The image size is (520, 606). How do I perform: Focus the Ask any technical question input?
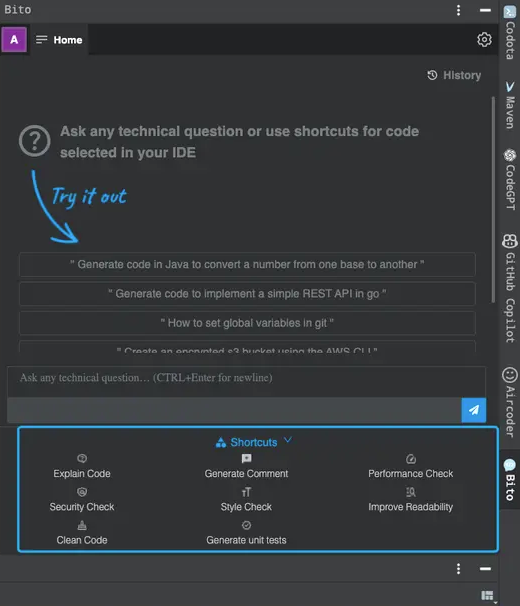[246, 381]
